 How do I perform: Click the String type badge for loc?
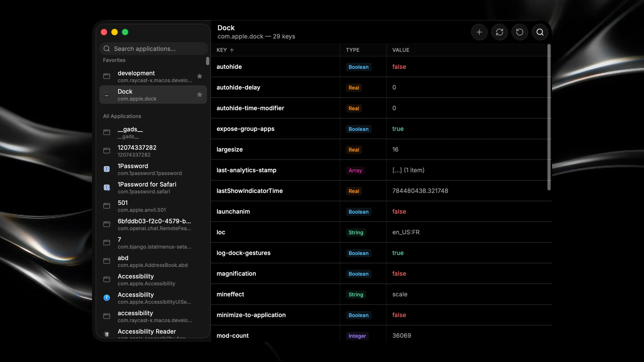[x=356, y=232]
